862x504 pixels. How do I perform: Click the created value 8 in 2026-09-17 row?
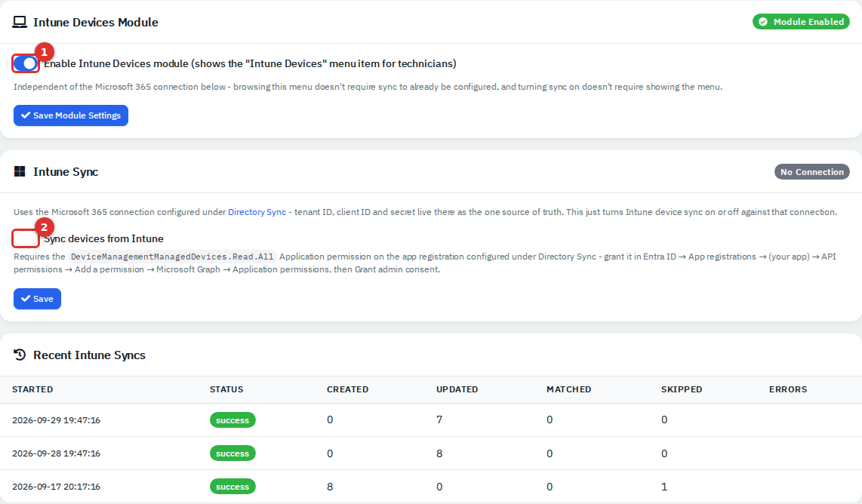[x=330, y=487]
